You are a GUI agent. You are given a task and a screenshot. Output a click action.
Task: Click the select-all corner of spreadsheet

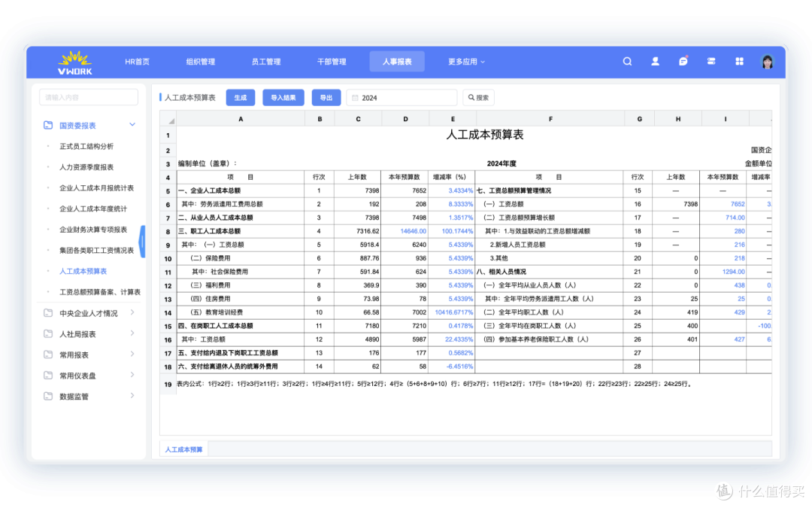click(x=168, y=119)
